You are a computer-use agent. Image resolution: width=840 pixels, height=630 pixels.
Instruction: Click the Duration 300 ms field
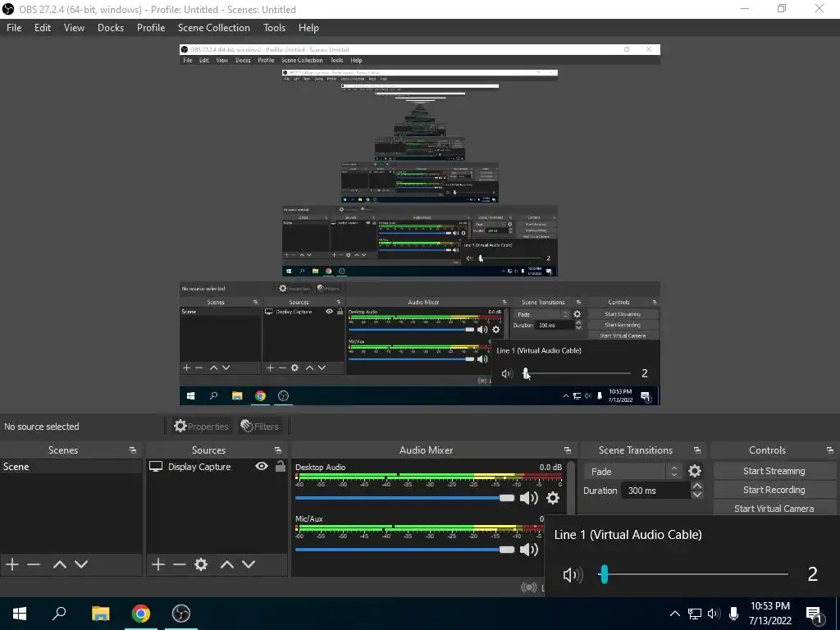[655, 491]
